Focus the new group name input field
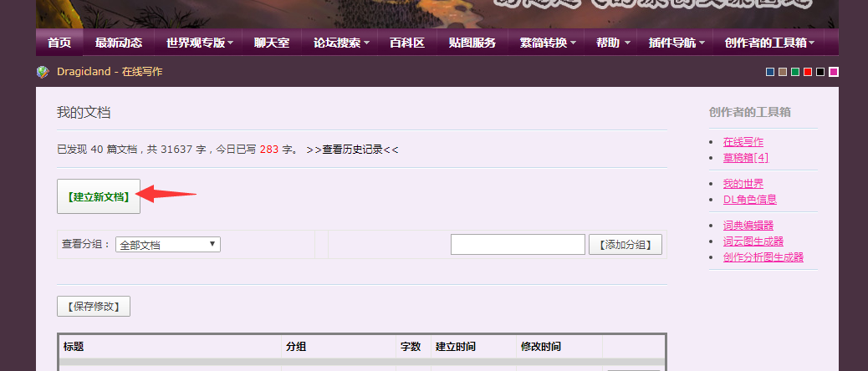Screen dimensions: 868x371 point(518,244)
